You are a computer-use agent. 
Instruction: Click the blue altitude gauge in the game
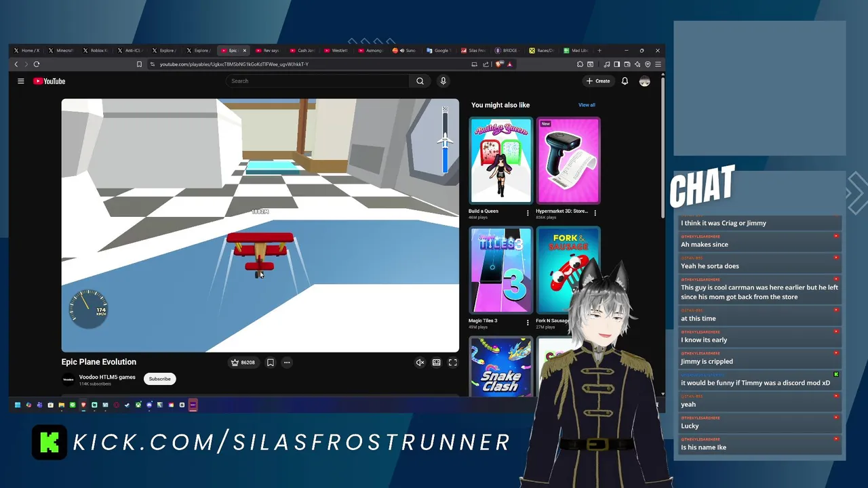coord(445,141)
